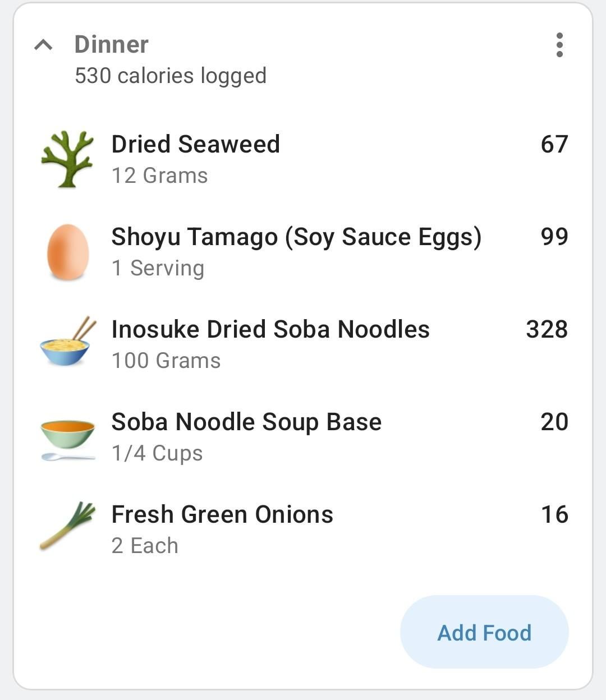Screen dimensions: 606x700
Task: Select the 67 calorie value for seaweed
Action: [554, 144]
